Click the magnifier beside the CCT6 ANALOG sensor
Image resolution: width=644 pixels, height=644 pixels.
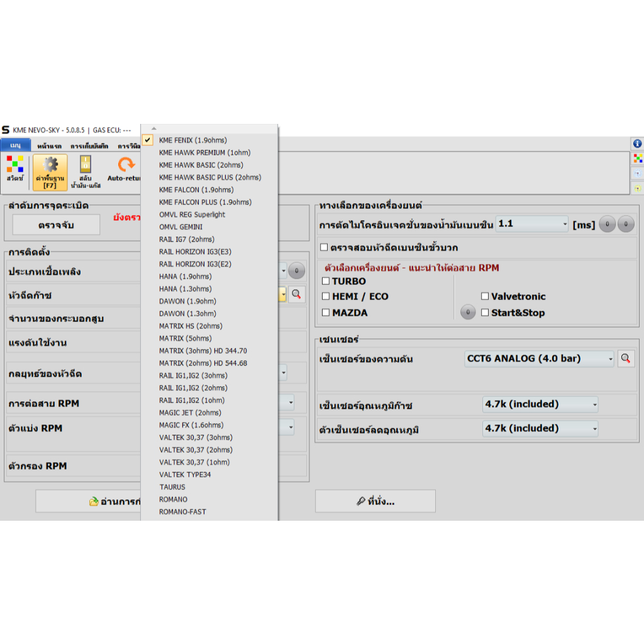coord(626,358)
